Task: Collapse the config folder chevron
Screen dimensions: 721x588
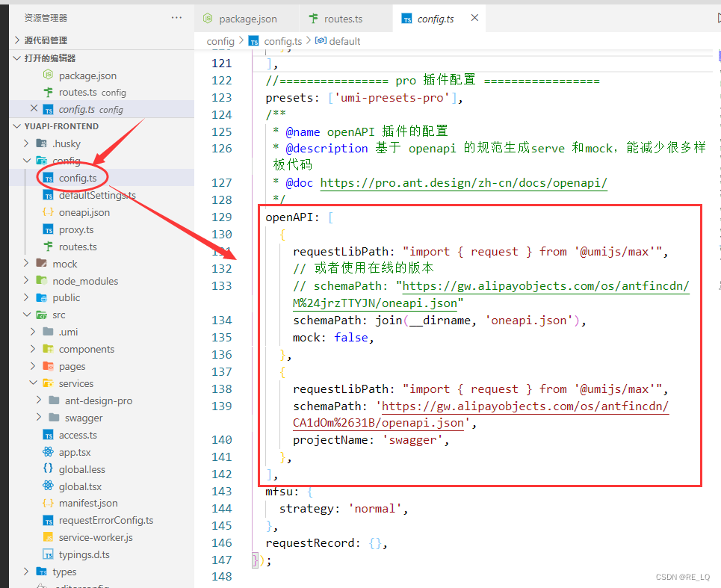Action: point(27,161)
